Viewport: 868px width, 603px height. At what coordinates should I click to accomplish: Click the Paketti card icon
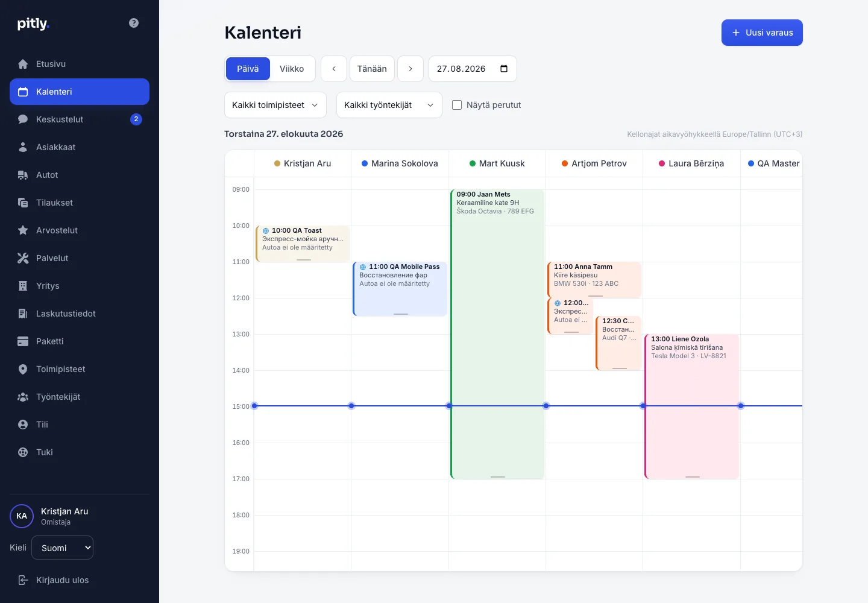pos(23,341)
